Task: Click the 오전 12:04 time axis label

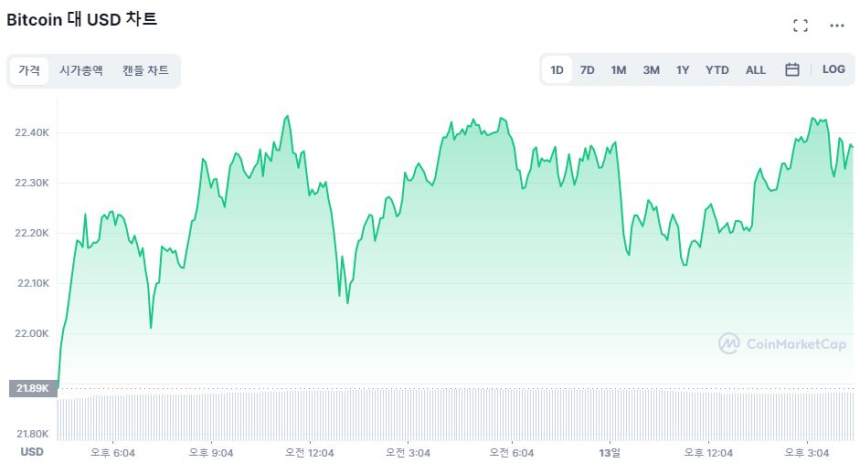Action: tap(309, 452)
